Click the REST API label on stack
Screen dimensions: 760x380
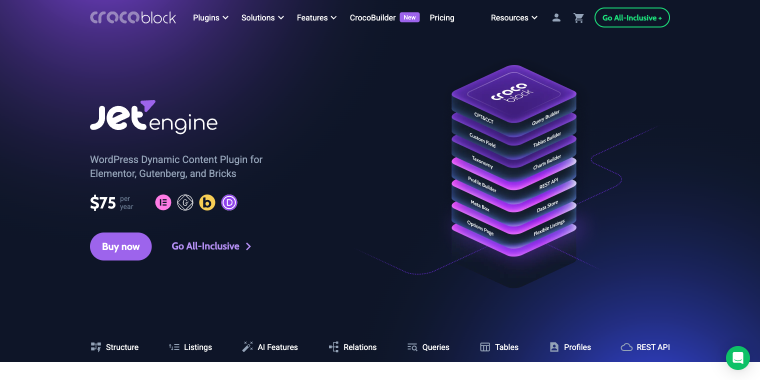click(549, 184)
